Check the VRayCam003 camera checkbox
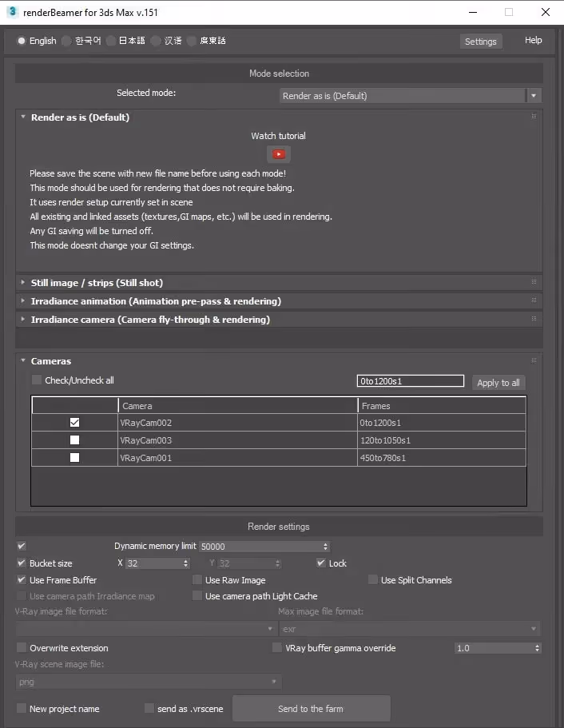 [x=74, y=440]
